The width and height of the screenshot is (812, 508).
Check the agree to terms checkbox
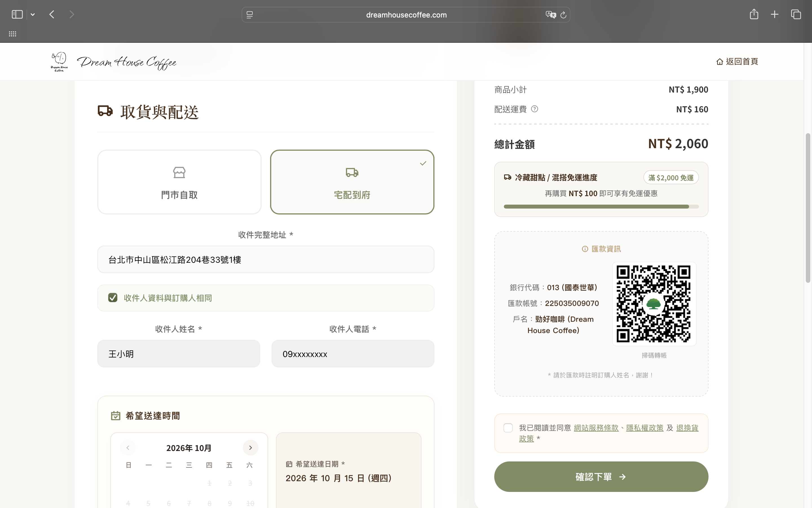(508, 428)
